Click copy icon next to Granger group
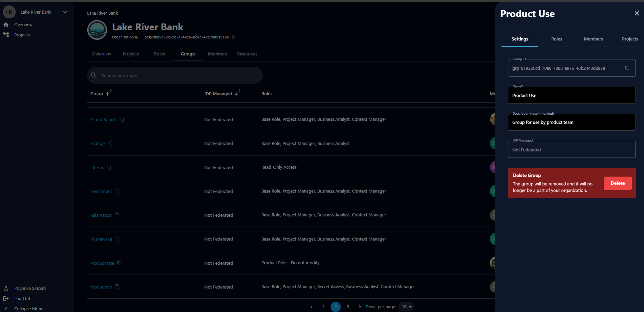Screen dimensions: 644x312 [111, 143]
